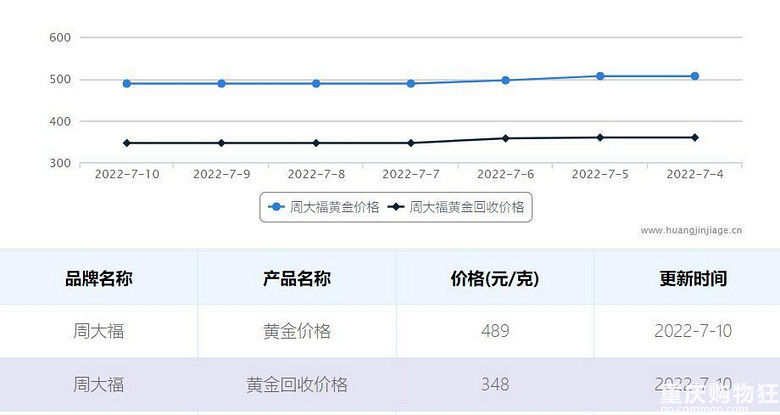Viewport: 780px width, 415px height.
Task: Click the 2022-7-10 date in the 489 row
Action: click(693, 331)
